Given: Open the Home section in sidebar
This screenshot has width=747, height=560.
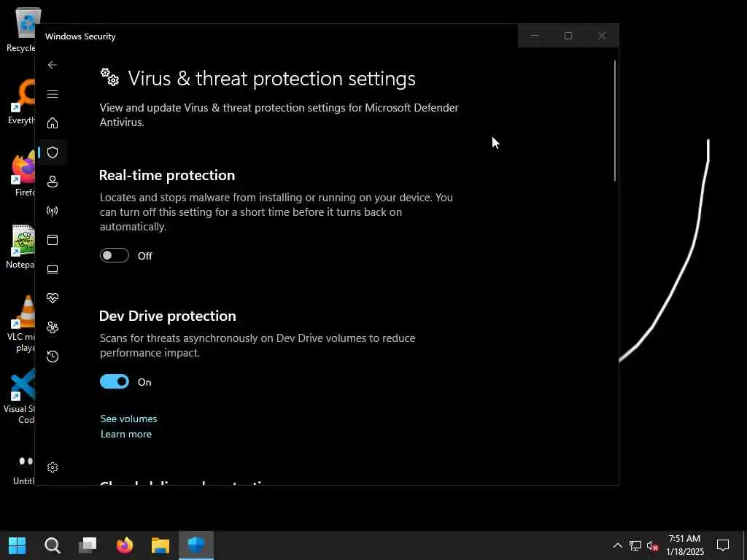Looking at the screenshot, I should pos(53,122).
